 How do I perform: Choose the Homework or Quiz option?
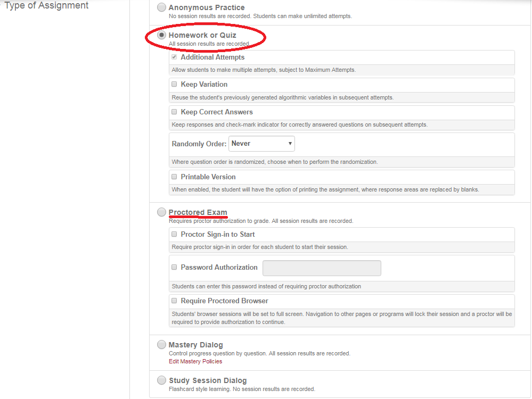161,35
